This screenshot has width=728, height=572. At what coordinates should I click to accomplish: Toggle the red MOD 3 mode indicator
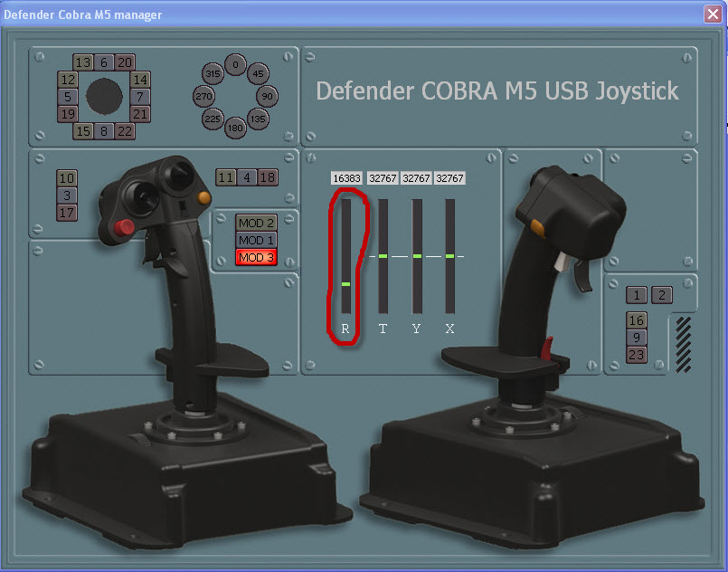pyautogui.click(x=256, y=257)
